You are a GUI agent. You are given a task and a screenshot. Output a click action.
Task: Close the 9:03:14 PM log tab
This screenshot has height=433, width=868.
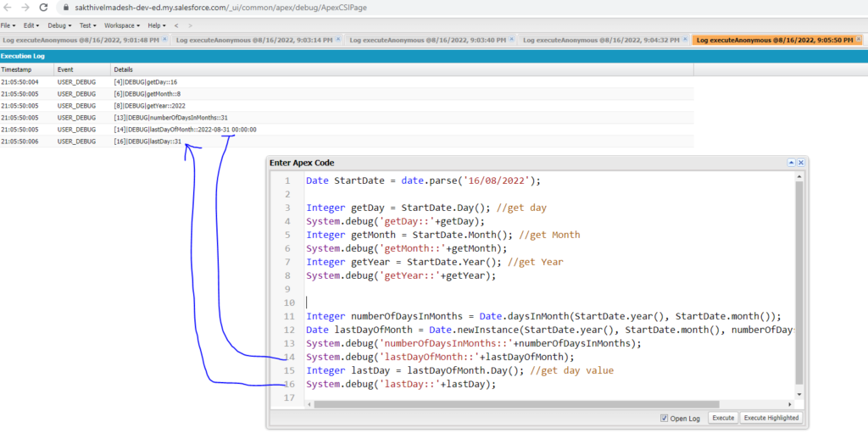click(x=337, y=39)
